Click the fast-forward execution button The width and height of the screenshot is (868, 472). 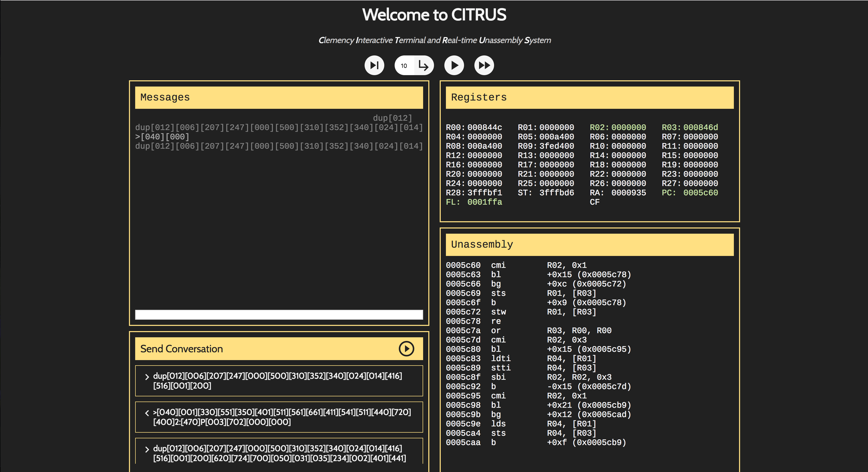(484, 65)
